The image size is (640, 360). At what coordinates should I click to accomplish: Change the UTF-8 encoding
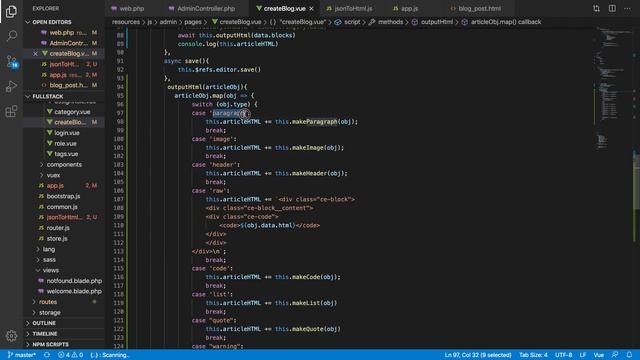pos(563,355)
